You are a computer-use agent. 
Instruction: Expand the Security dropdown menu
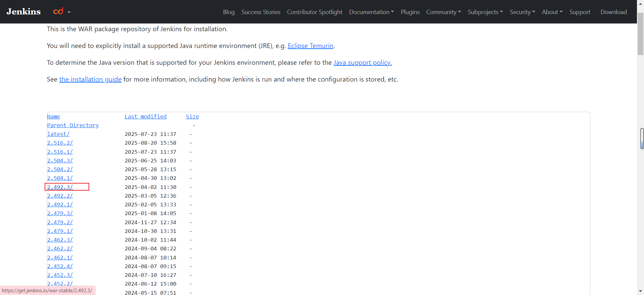523,12
